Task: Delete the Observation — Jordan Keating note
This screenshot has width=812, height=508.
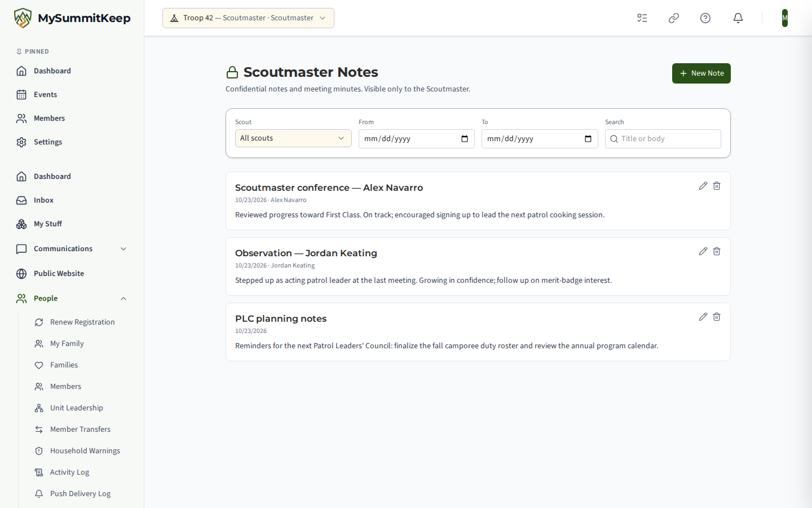Action: point(717,251)
